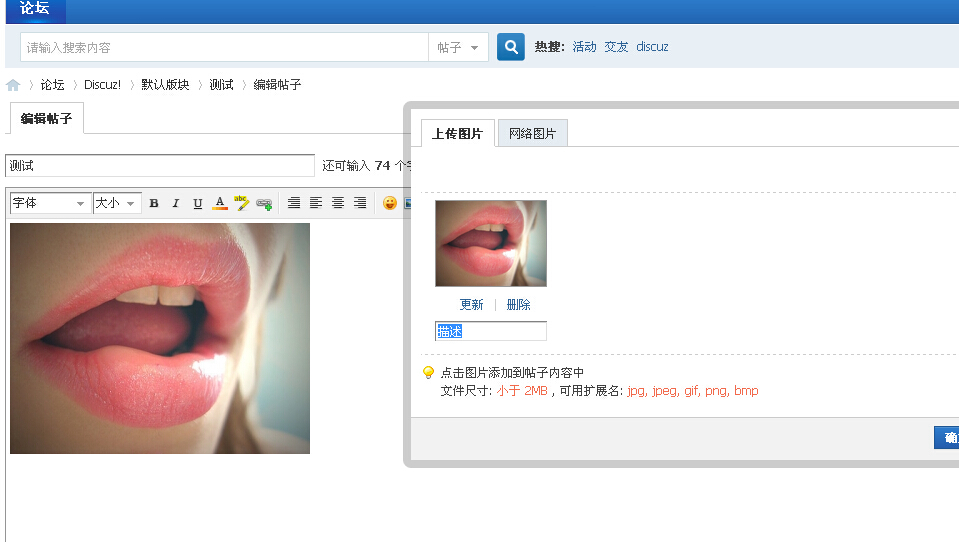Toggle underline formatting in the editor
Viewport: 959px width, 542px height.
coord(198,203)
